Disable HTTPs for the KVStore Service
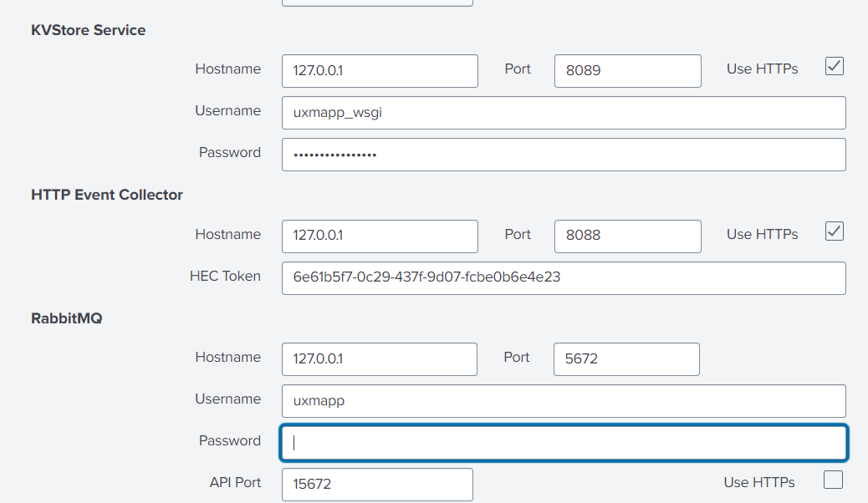 tap(834, 66)
